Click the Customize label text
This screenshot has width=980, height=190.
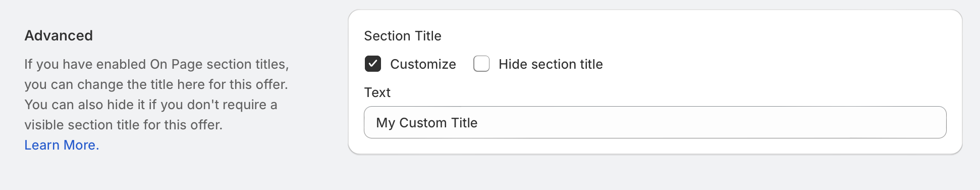423,64
